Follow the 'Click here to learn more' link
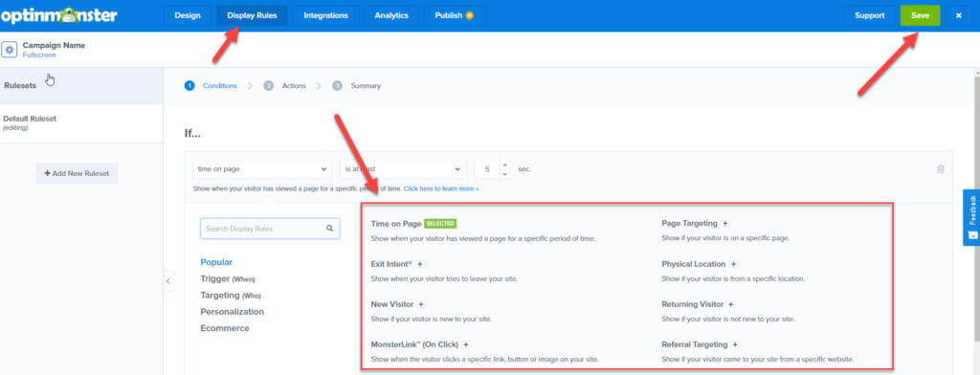Viewport: 980px width, 375px height. click(441, 188)
